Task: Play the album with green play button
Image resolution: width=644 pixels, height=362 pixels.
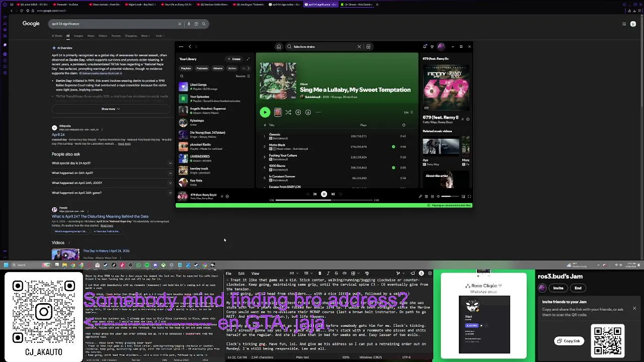Action: click(x=265, y=112)
